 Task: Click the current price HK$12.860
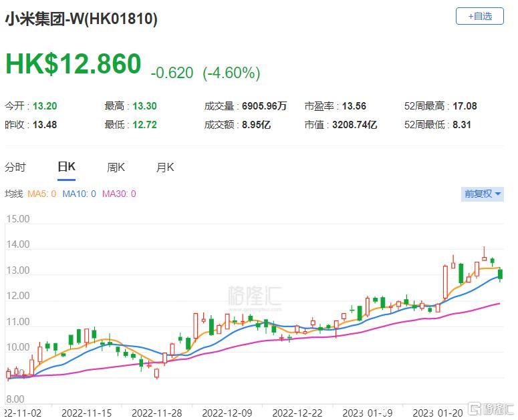74,63
